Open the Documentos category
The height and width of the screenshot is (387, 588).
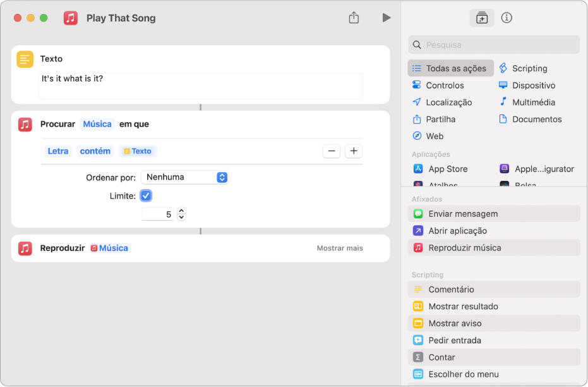click(531, 120)
